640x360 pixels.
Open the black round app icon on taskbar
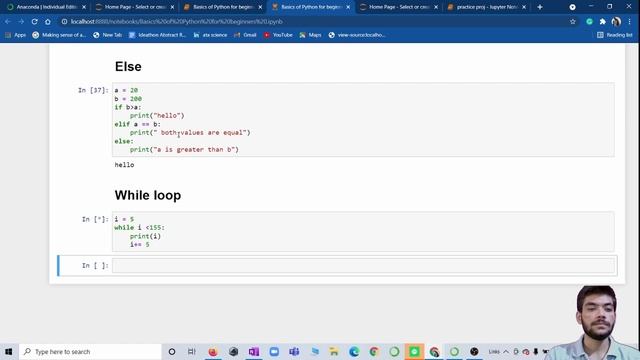pyautogui.click(x=474, y=351)
